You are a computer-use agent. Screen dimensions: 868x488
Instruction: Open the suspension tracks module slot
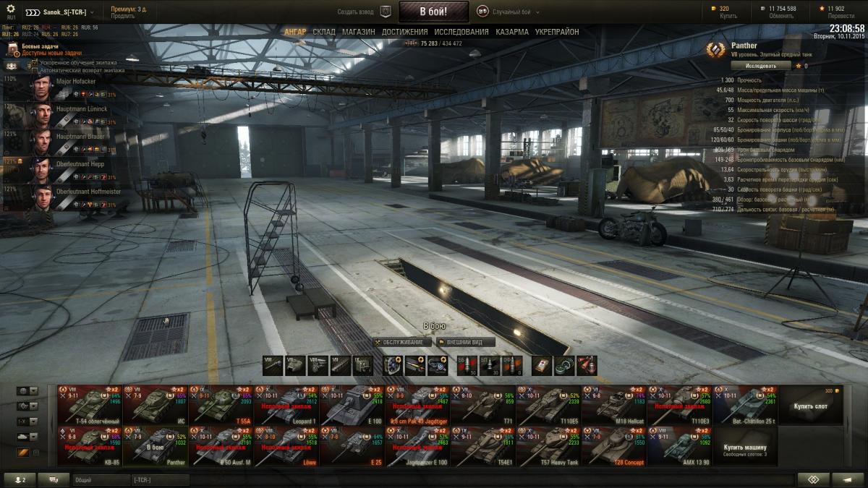pos(340,366)
